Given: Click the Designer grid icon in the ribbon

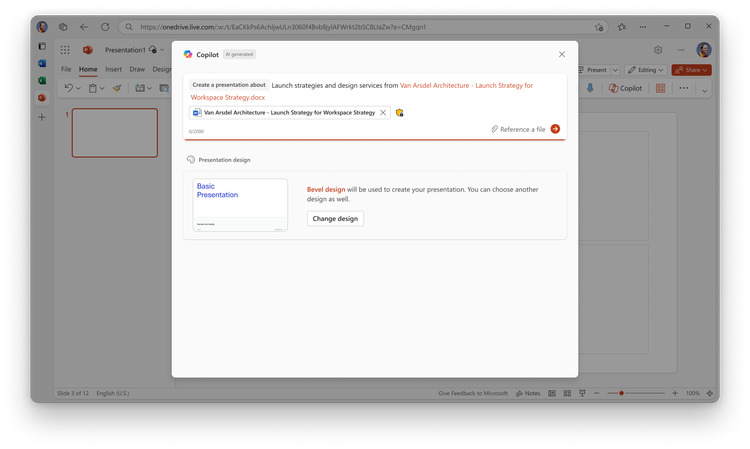Looking at the screenshot, I should click(x=661, y=88).
